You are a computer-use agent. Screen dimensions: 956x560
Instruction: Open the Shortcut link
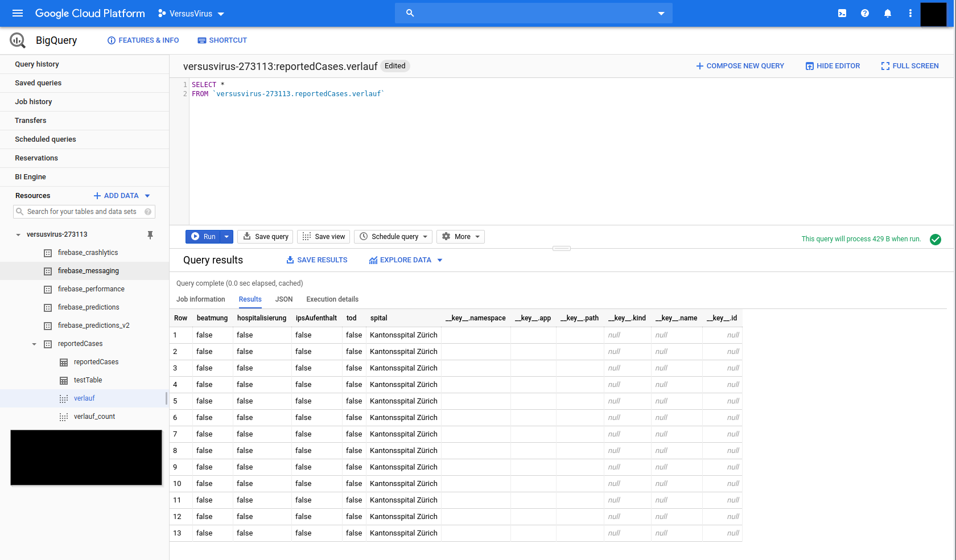point(222,40)
